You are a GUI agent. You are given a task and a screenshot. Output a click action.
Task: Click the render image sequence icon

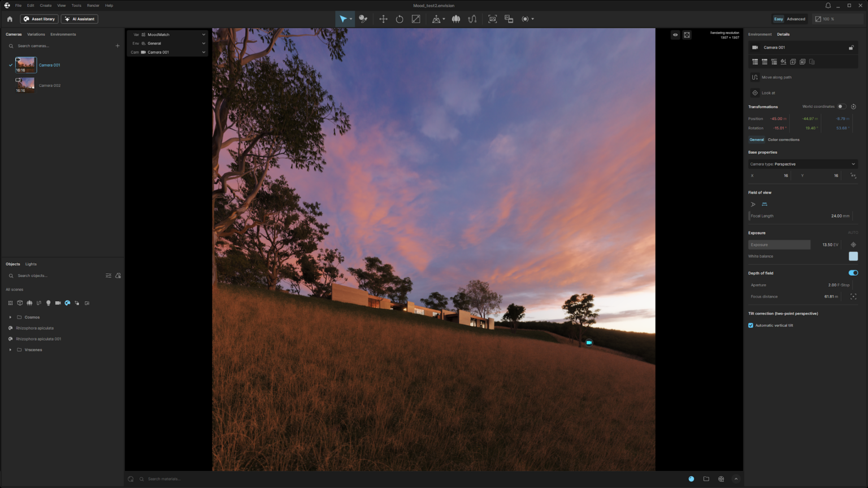point(509,19)
